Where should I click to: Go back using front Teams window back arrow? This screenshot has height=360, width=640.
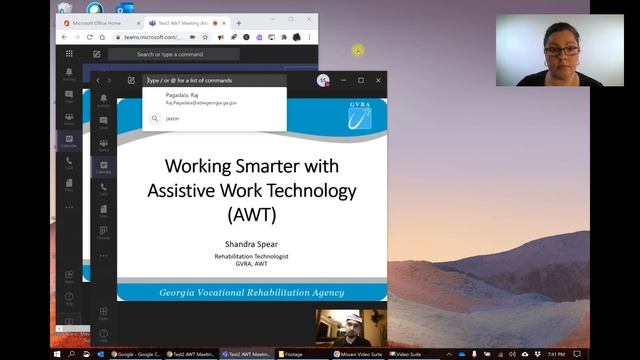98,80
